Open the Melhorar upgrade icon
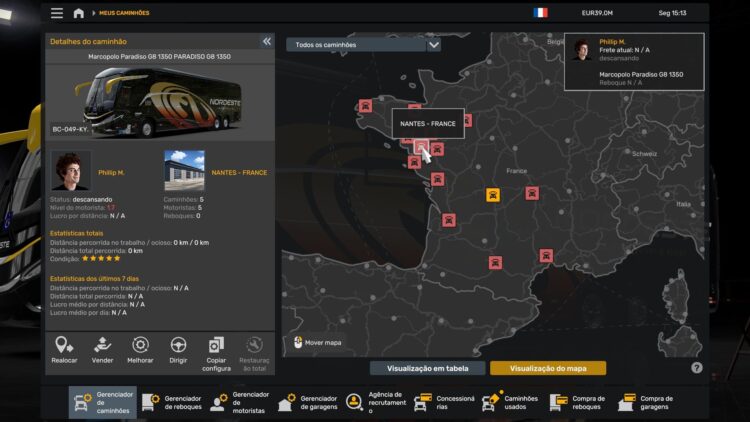 [x=140, y=350]
